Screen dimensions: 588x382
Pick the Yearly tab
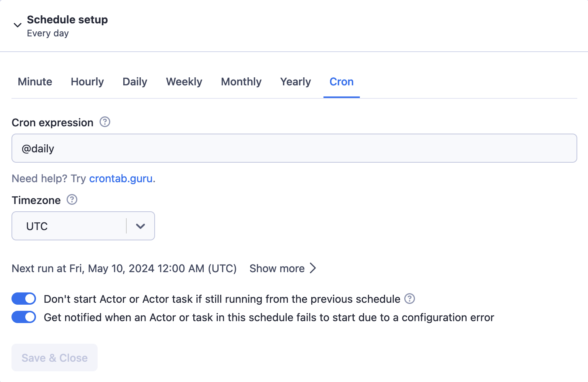tap(296, 82)
